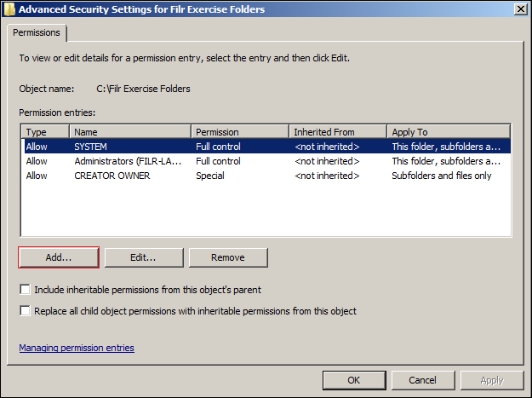Click Full control in the SYSTEM row
This screenshot has height=398, width=532.
[x=218, y=147]
